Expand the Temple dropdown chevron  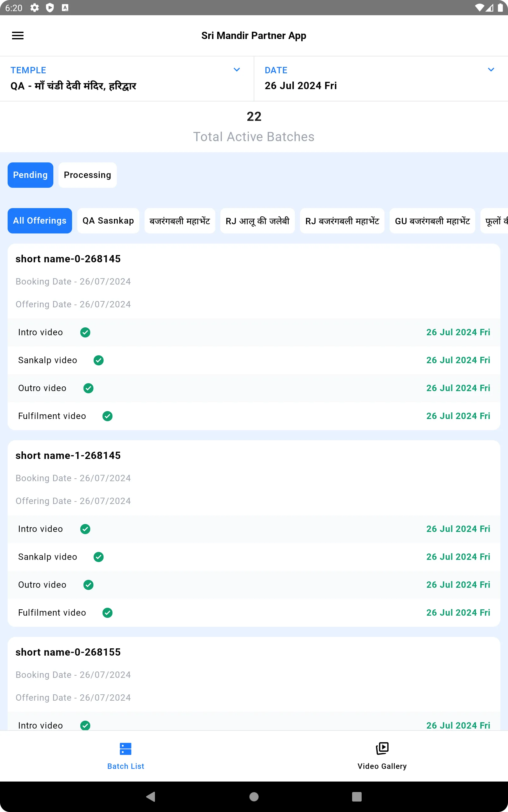tap(237, 70)
